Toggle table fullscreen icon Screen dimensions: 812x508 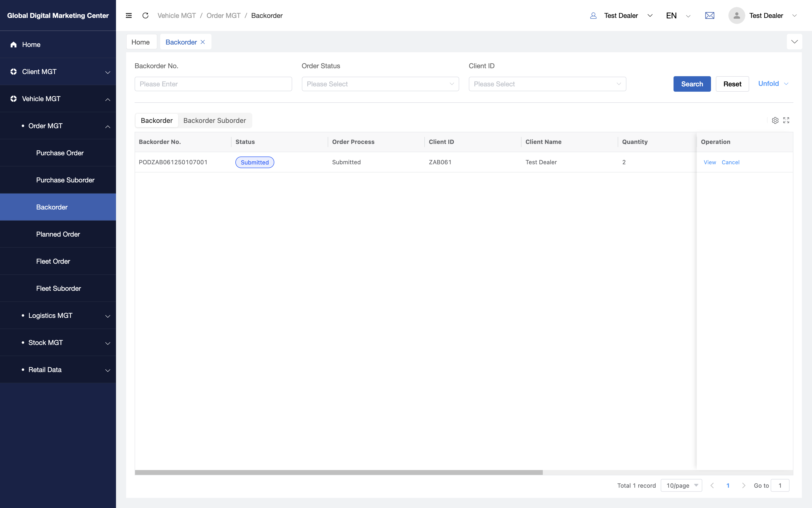[x=786, y=120]
